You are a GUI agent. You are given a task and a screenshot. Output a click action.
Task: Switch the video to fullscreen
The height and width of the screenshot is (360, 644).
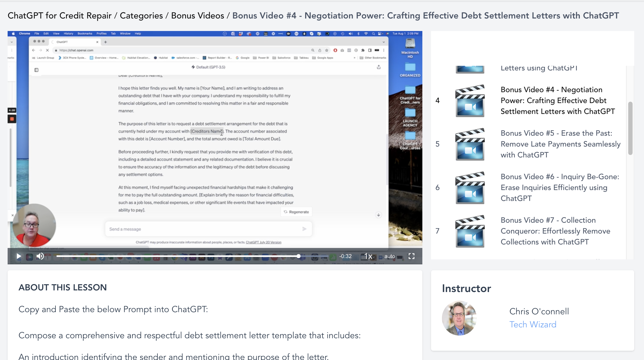pyautogui.click(x=411, y=256)
